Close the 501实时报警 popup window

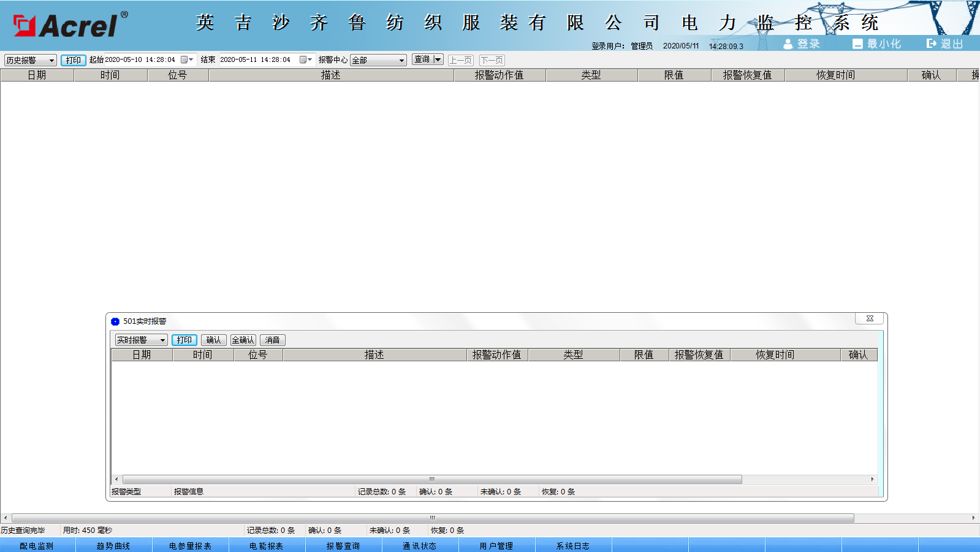869,318
